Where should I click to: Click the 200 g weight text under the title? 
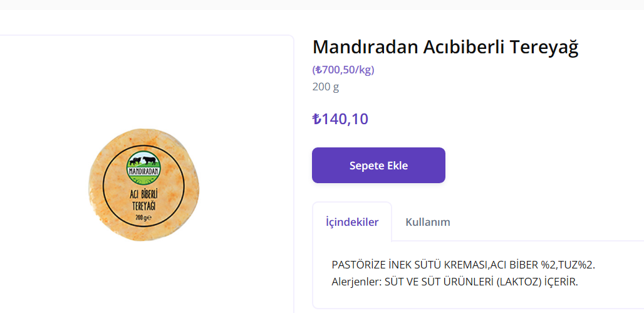pos(326,87)
